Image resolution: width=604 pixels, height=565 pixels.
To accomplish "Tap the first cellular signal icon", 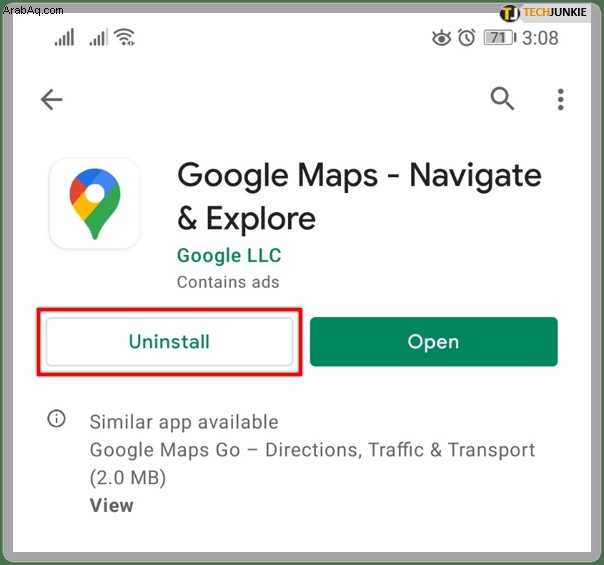I will tap(64, 37).
